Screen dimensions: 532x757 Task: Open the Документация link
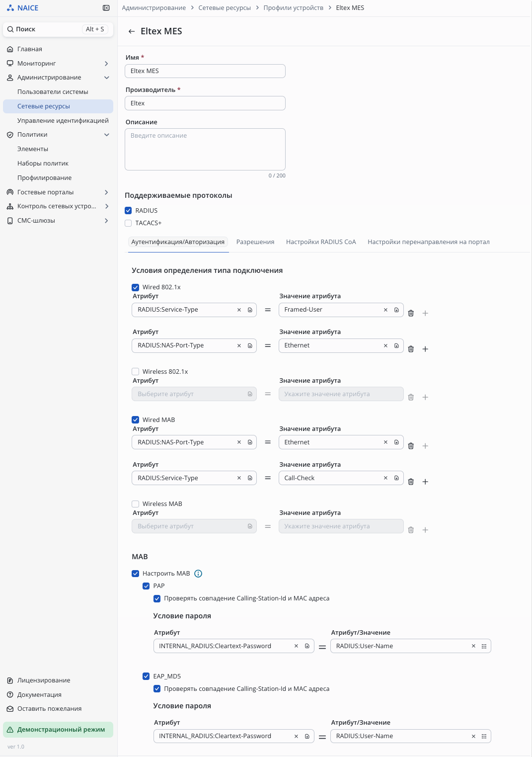tap(39, 694)
